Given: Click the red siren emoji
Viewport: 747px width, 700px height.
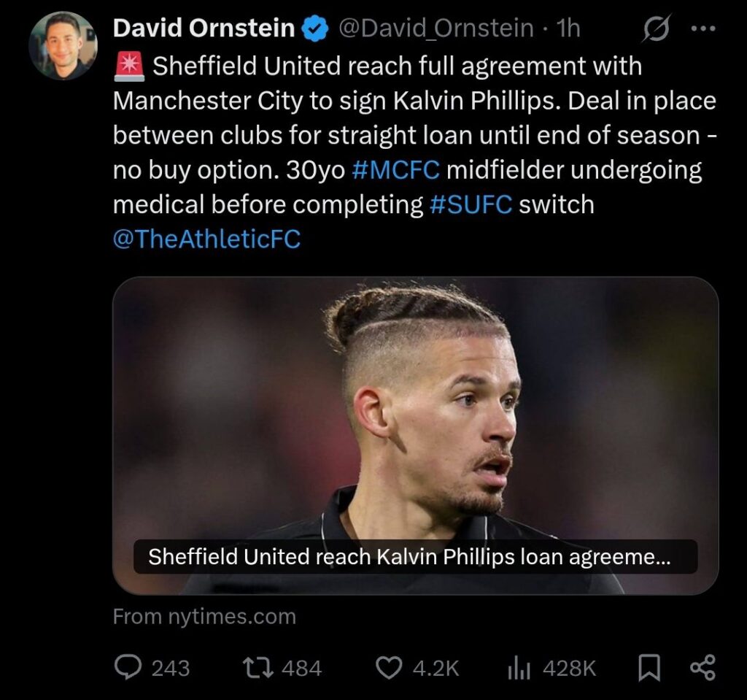Looking at the screenshot, I should (128, 66).
